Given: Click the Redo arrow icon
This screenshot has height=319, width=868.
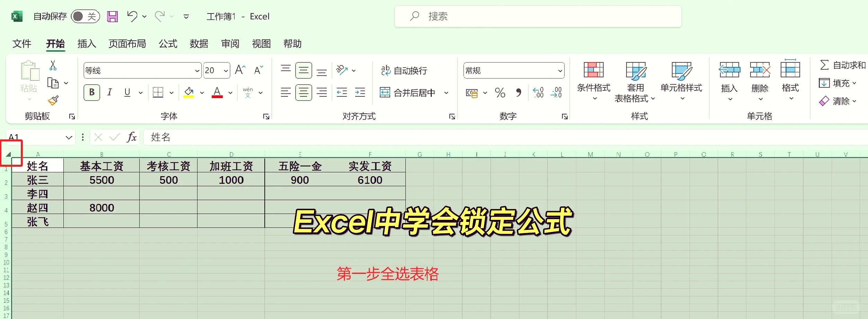Looking at the screenshot, I should [160, 16].
